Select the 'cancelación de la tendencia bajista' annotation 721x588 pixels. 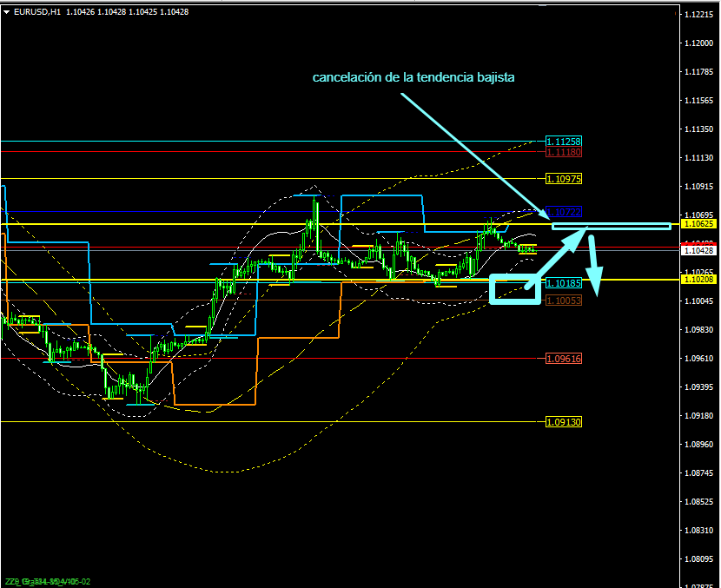coord(413,77)
